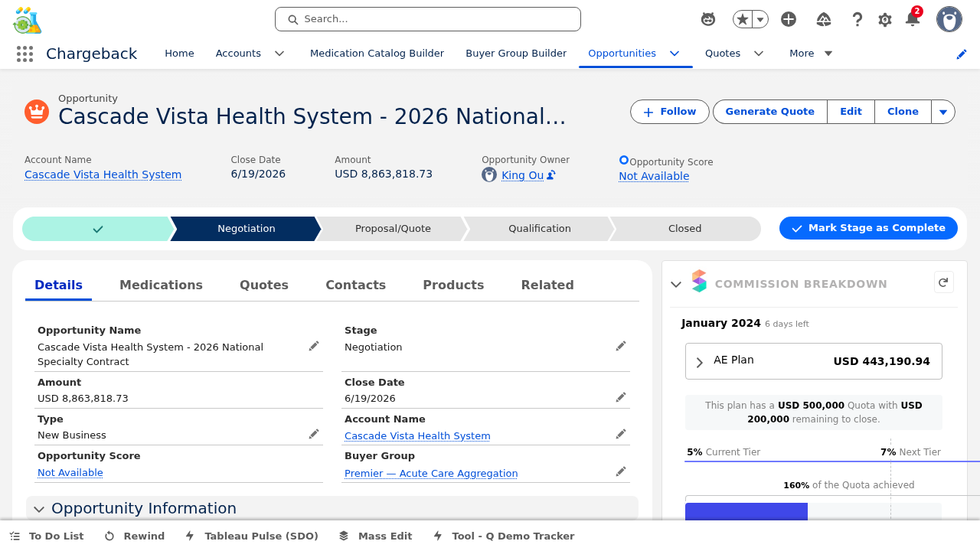Click the Astro guidance center icon

tap(708, 19)
